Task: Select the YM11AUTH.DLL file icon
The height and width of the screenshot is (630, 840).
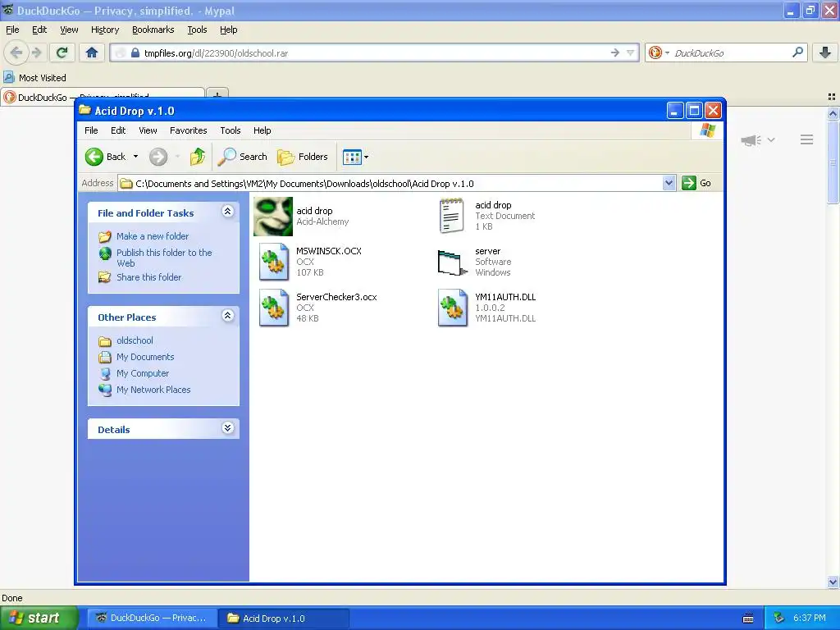Action: point(453,308)
